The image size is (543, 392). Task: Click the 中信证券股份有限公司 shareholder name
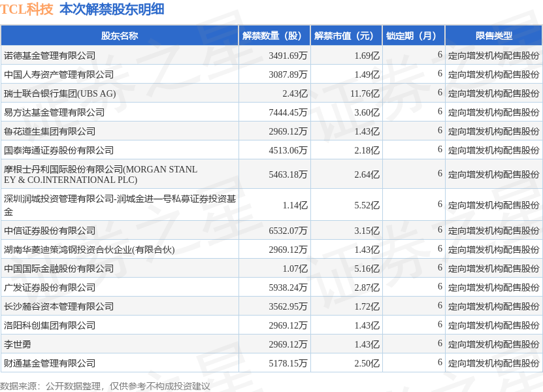(50, 231)
